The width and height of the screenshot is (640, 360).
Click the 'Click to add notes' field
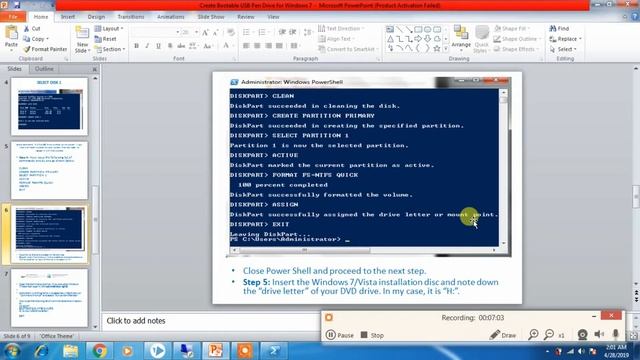tap(211, 321)
